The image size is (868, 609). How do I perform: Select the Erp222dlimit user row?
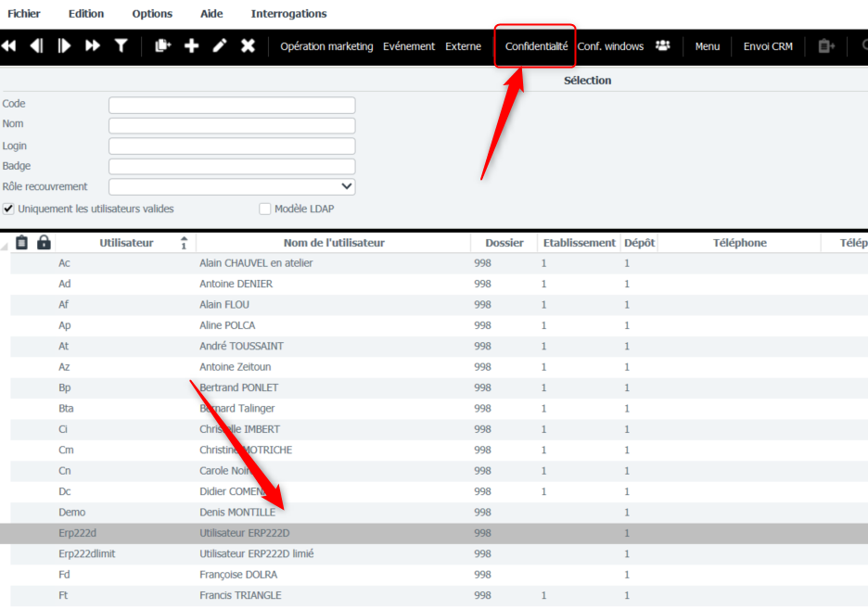pos(439,553)
